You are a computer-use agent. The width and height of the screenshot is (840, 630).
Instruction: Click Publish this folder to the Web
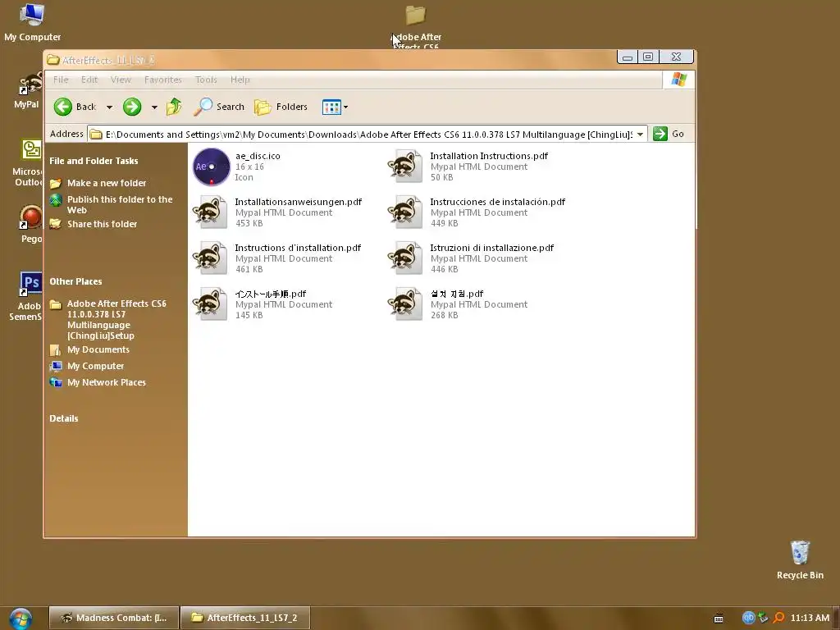tap(120, 204)
